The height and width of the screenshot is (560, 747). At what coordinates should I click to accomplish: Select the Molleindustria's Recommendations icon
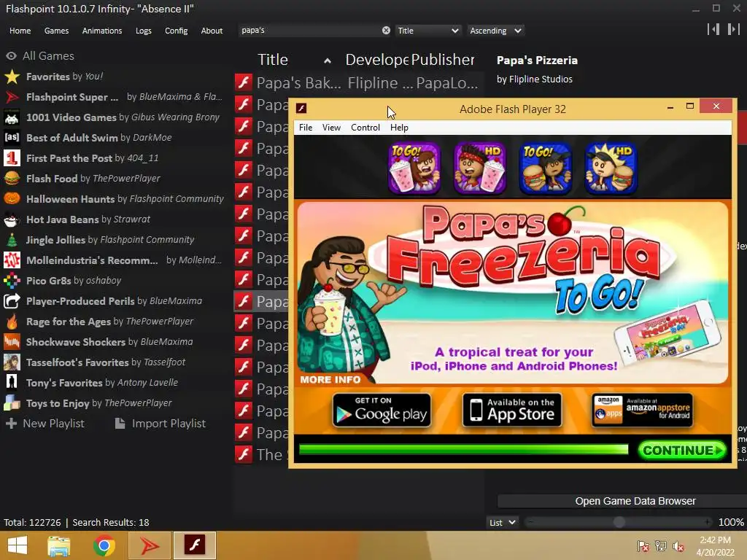12,260
